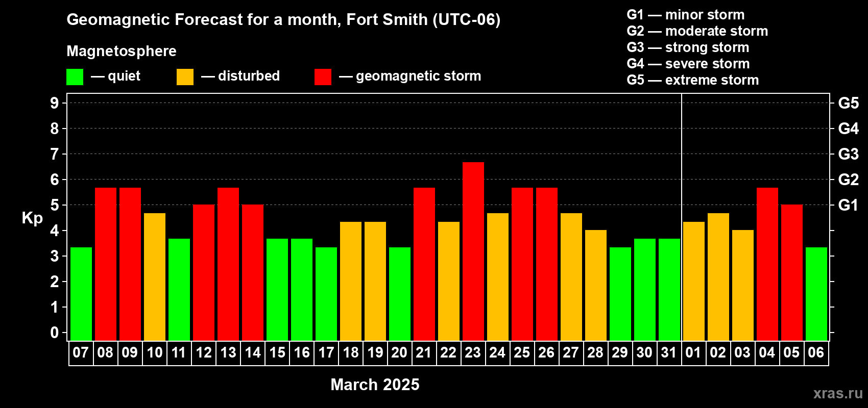Click the G3 strong storm legend line
This screenshot has width=868, height=408.
(688, 47)
